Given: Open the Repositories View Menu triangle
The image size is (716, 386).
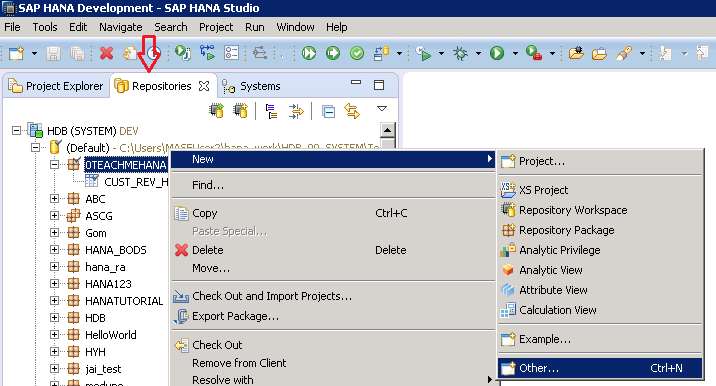Looking at the screenshot, I should [x=382, y=109].
